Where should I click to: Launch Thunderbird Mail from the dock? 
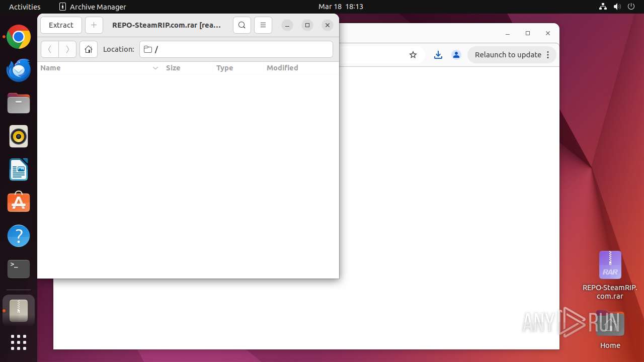click(x=19, y=70)
